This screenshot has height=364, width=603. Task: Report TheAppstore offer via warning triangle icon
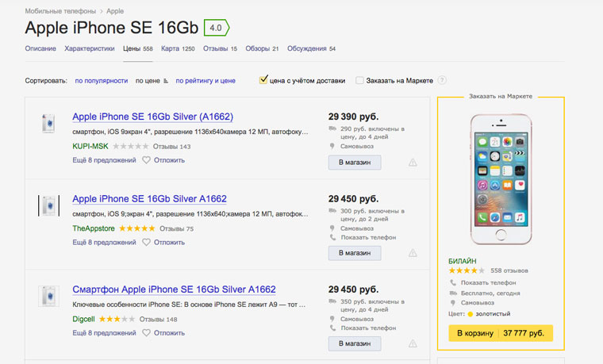point(413,253)
